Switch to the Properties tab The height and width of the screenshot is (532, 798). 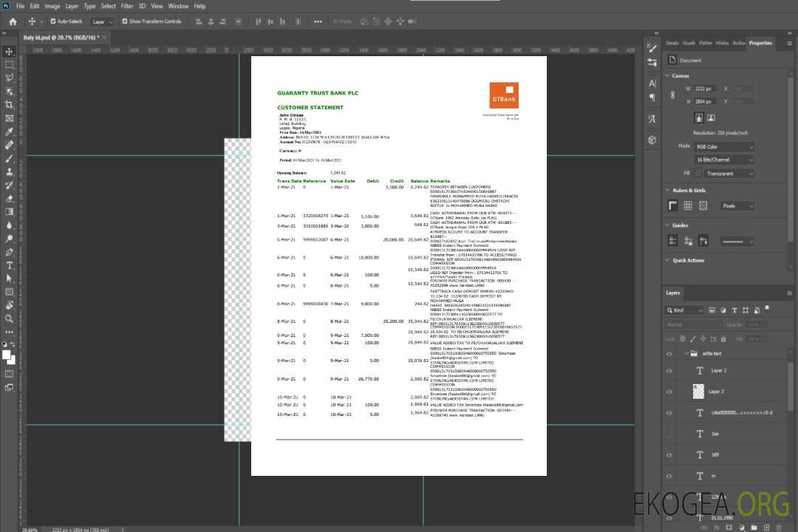coord(760,44)
